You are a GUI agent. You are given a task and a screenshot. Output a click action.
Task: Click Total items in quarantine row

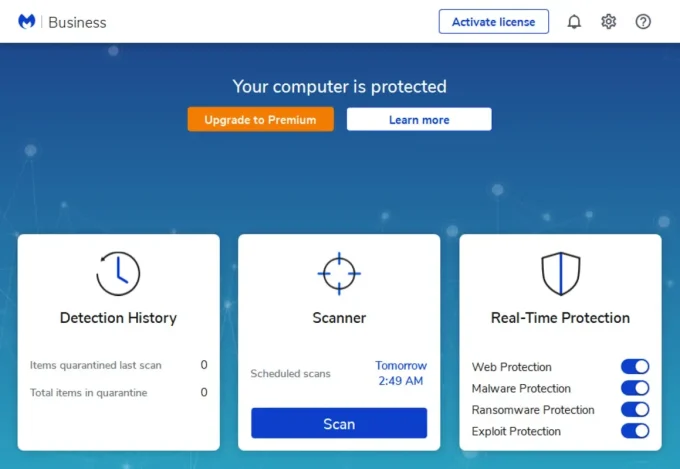(x=118, y=393)
